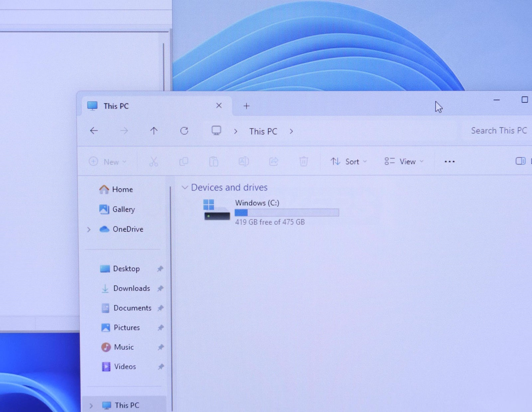Click the Back navigation arrow
The image size is (532, 412).
tap(94, 131)
